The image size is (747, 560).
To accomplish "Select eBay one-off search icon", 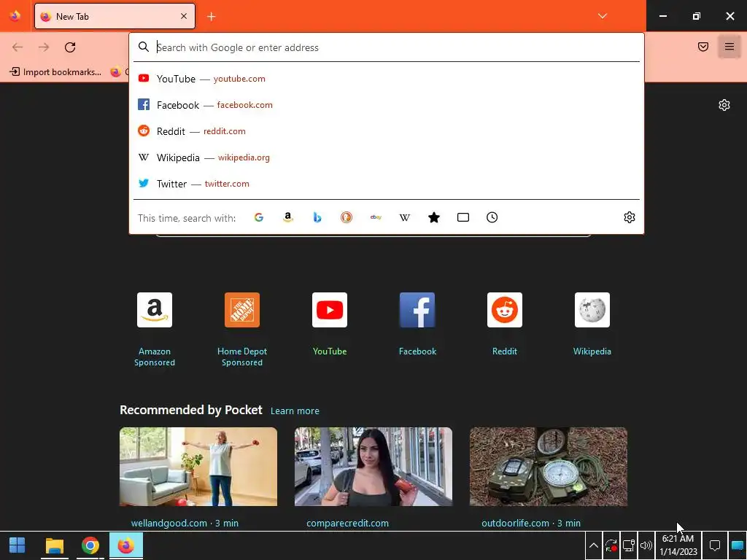I will (376, 217).
